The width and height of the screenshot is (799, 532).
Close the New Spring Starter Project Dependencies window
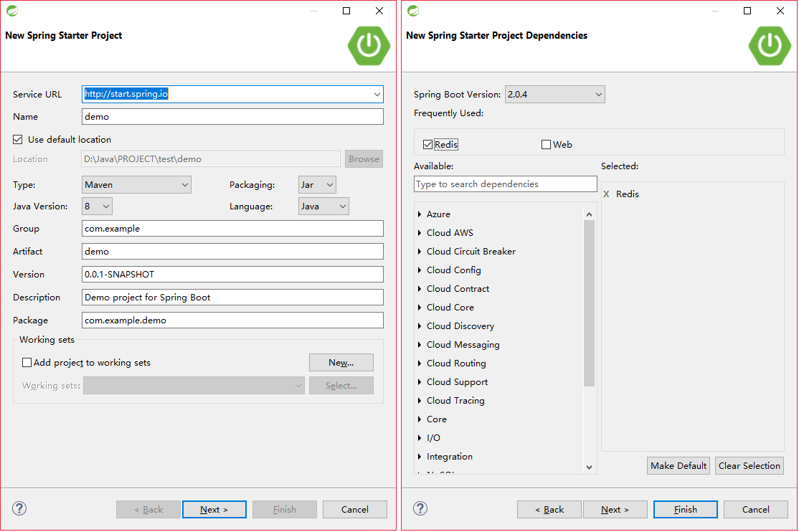click(x=780, y=11)
